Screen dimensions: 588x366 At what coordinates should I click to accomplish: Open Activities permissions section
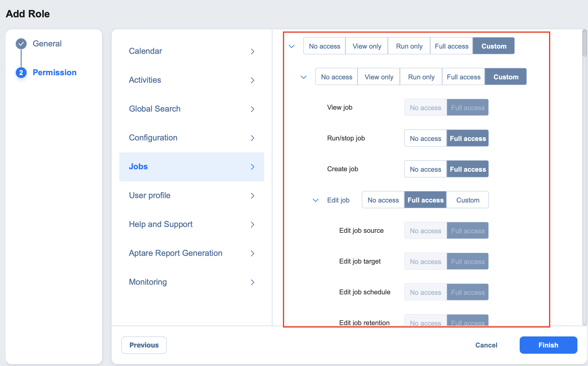click(x=253, y=80)
